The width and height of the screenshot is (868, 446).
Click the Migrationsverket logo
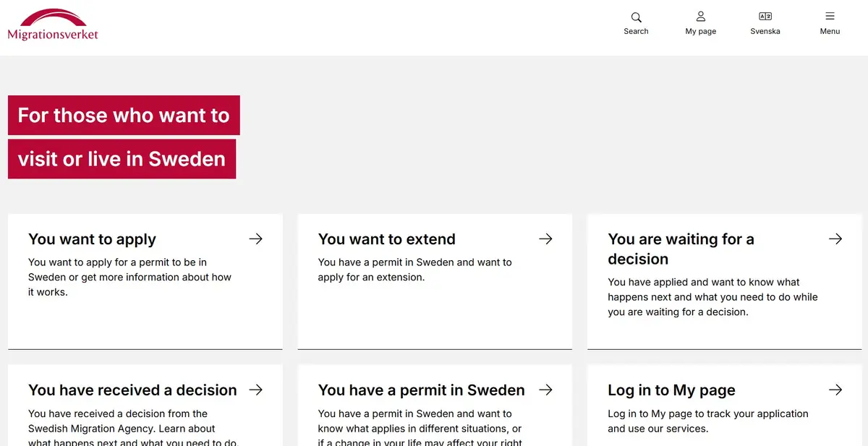click(52, 23)
